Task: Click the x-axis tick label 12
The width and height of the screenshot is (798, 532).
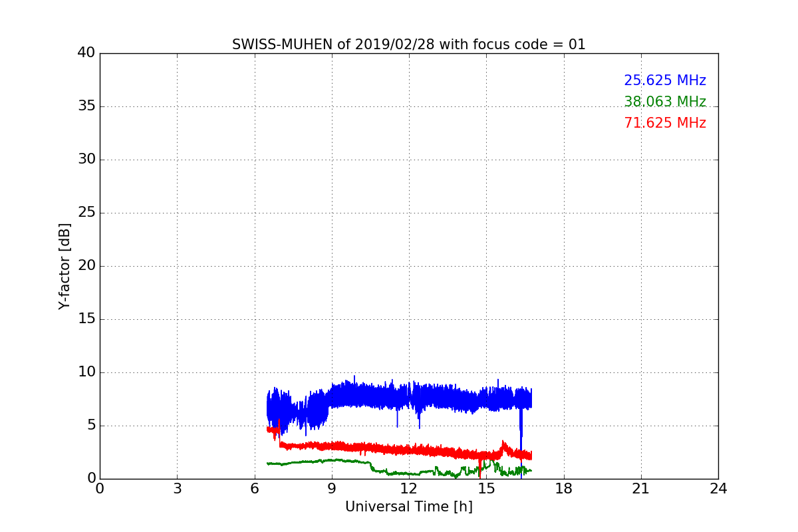Action: tap(409, 489)
